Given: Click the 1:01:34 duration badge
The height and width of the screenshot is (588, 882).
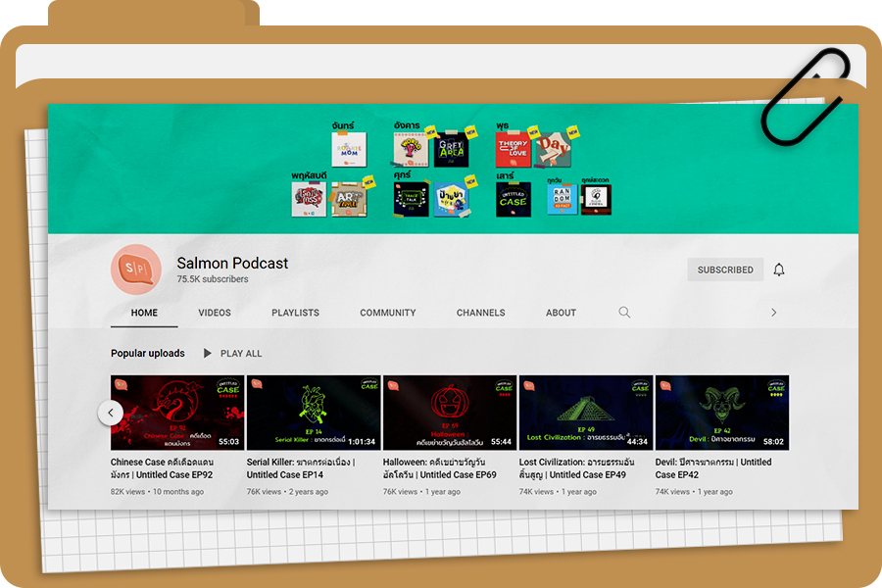Looking at the screenshot, I should tap(362, 442).
